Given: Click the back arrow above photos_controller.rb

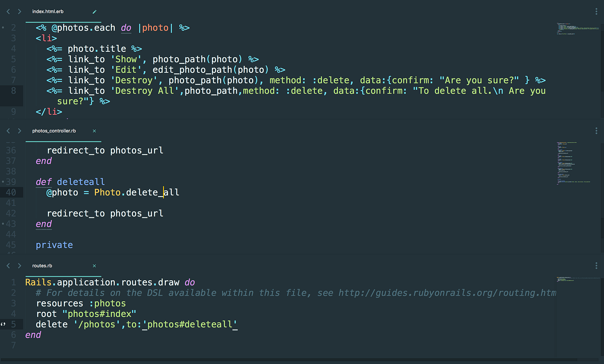Looking at the screenshot, I should click(8, 131).
